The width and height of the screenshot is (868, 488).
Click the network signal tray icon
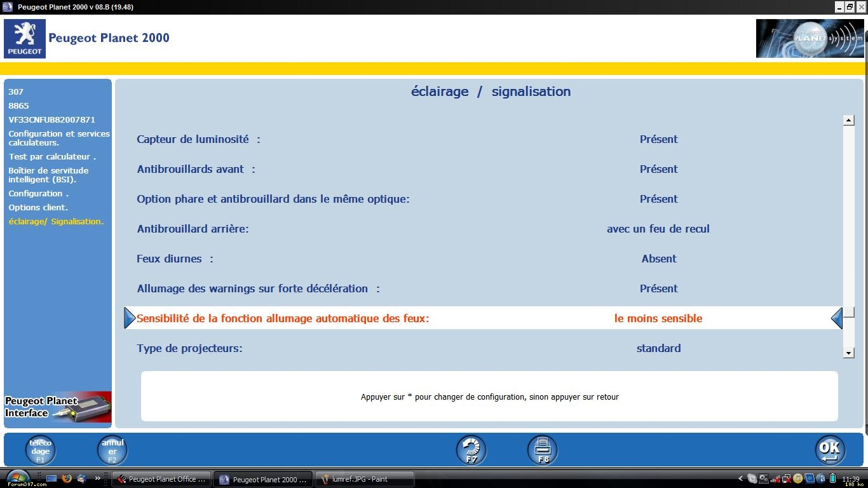775,479
